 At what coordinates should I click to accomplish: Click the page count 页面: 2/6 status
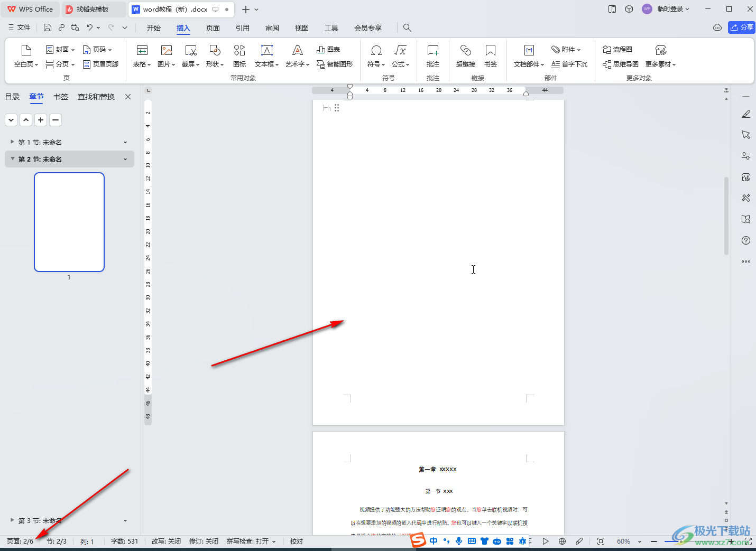pos(20,541)
